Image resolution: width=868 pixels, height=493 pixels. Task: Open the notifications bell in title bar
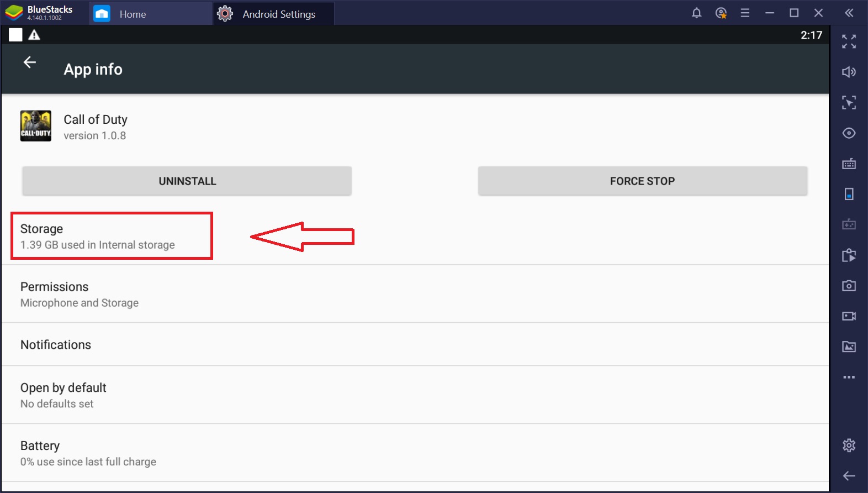tap(697, 13)
